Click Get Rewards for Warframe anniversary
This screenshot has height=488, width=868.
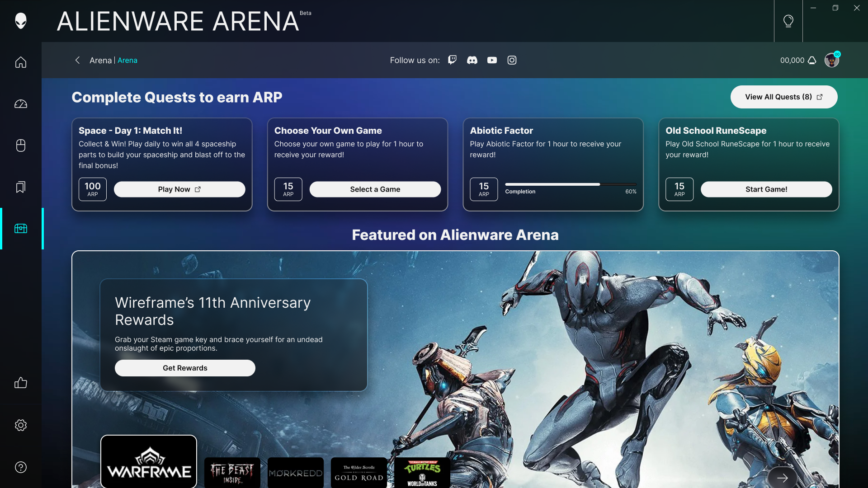click(185, 368)
